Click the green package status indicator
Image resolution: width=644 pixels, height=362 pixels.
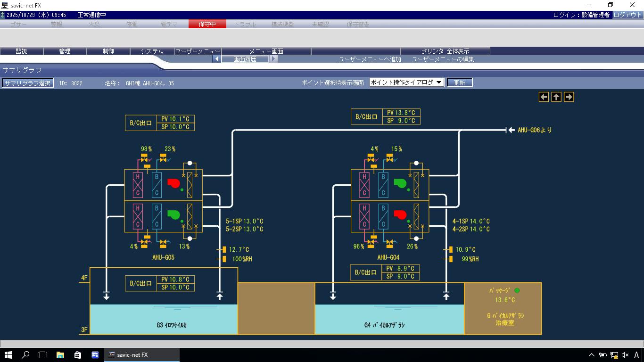pyautogui.click(x=517, y=291)
